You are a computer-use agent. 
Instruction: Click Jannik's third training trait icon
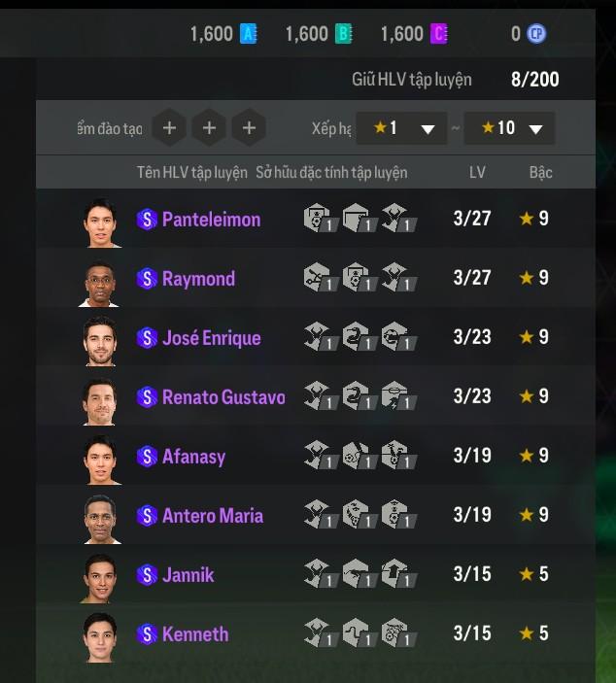(398, 573)
